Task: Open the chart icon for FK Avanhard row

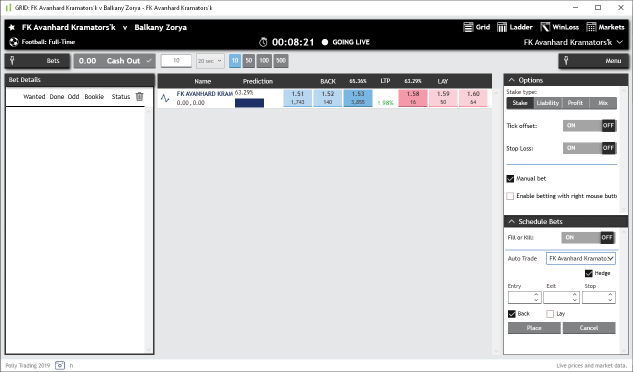Action: click(165, 98)
